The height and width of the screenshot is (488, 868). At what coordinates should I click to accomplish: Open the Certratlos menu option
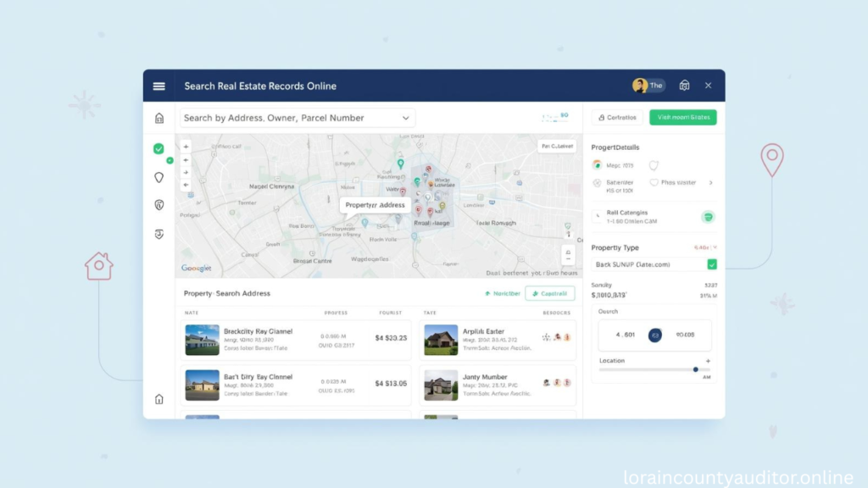tap(617, 117)
